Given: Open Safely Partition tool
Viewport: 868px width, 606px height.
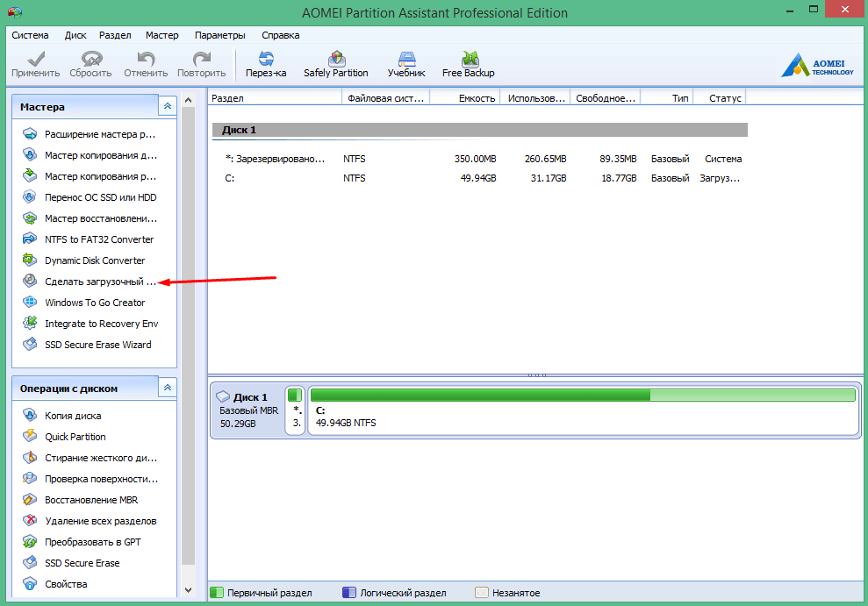Looking at the screenshot, I should 336,64.
